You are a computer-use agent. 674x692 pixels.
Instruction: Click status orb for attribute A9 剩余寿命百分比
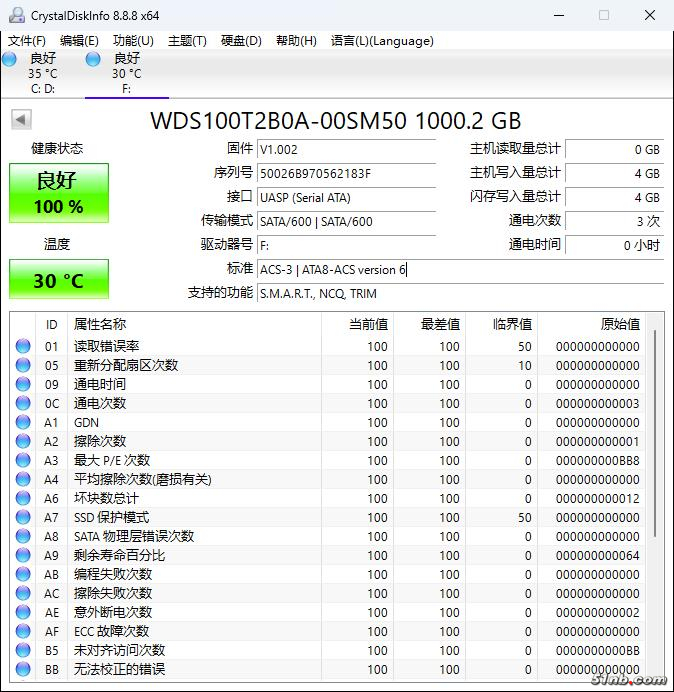tap(23, 555)
